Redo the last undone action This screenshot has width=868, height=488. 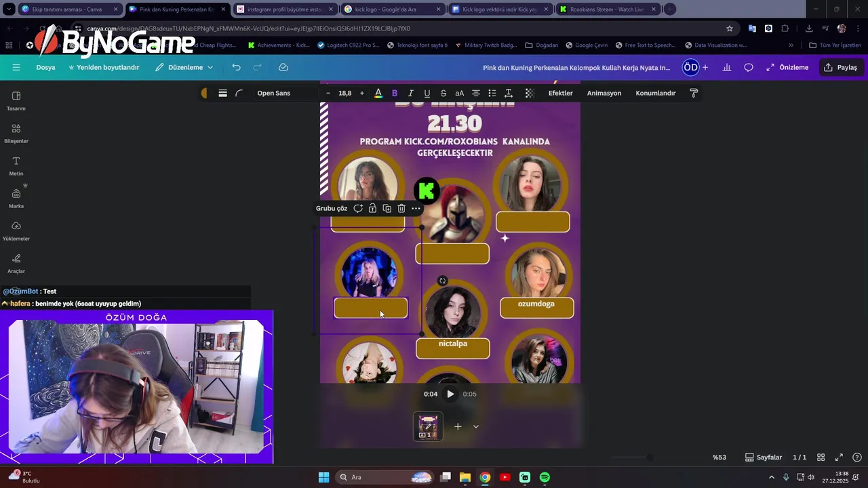257,67
